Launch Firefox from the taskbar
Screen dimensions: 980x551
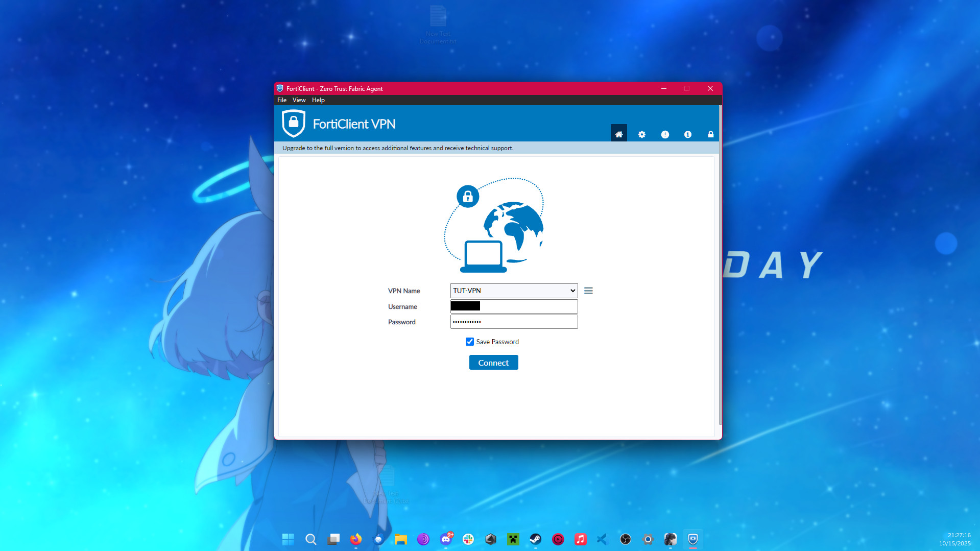click(x=356, y=539)
